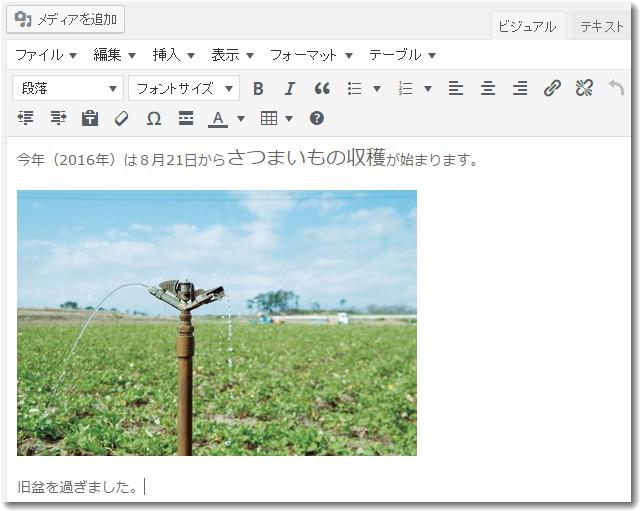Decrease indent of the paragraph
This screenshot has width=640, height=511.
pyautogui.click(x=25, y=118)
